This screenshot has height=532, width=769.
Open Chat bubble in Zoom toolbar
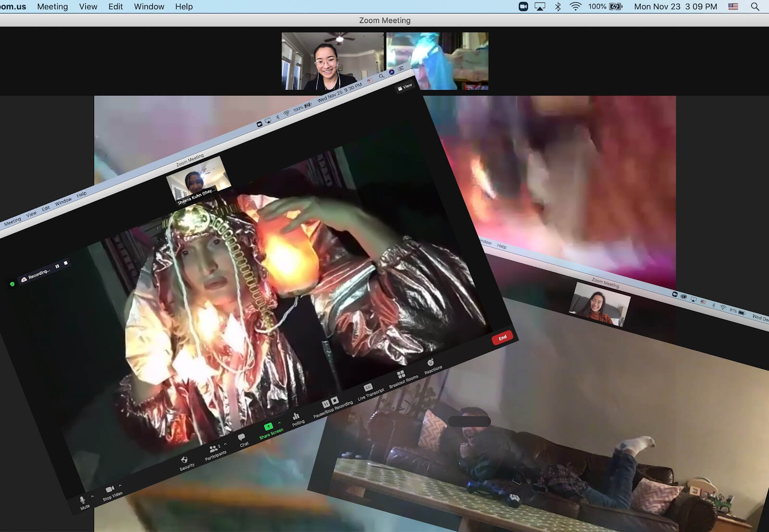point(243,440)
